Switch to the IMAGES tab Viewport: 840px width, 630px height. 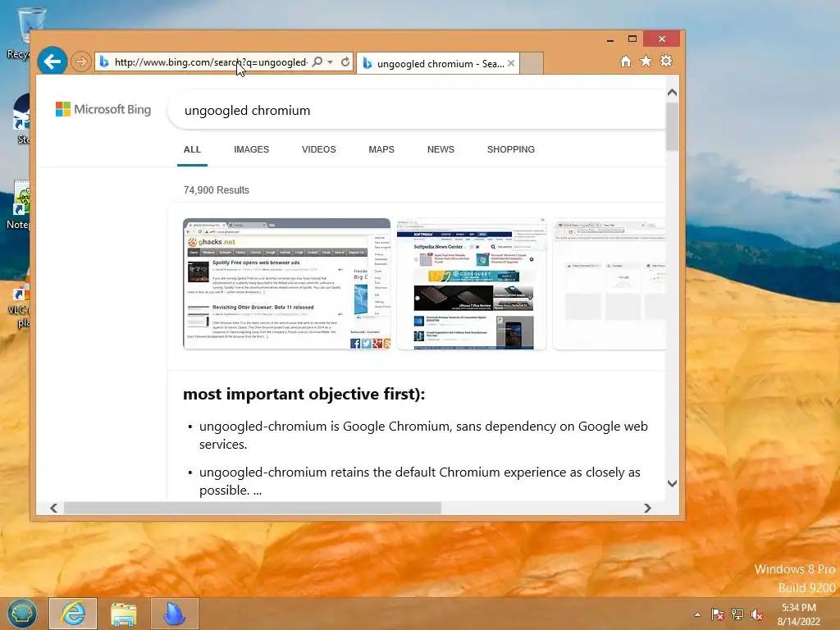251,149
